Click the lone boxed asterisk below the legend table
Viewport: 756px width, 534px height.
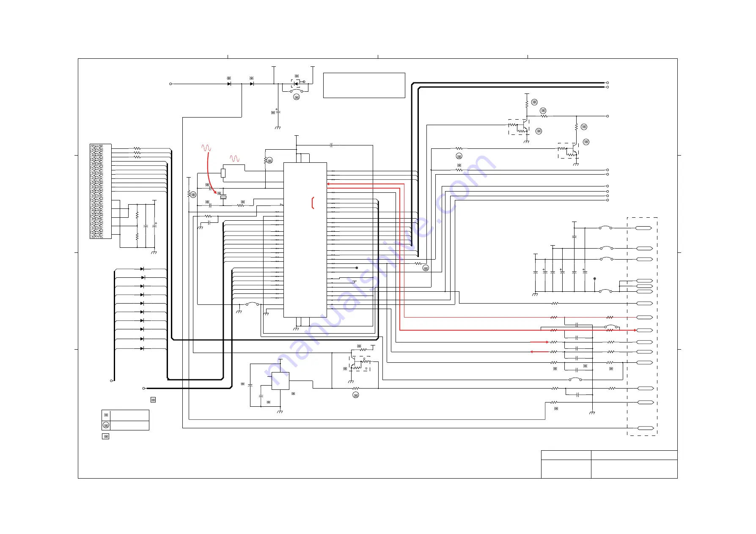point(106,436)
